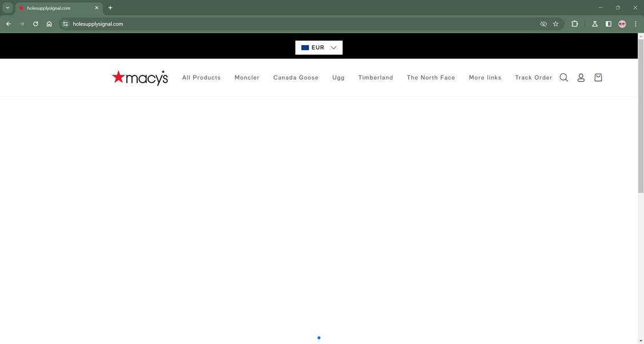Viewport: 644px width, 344px height.
Task: Click the account profile icon
Action: pos(581,77)
